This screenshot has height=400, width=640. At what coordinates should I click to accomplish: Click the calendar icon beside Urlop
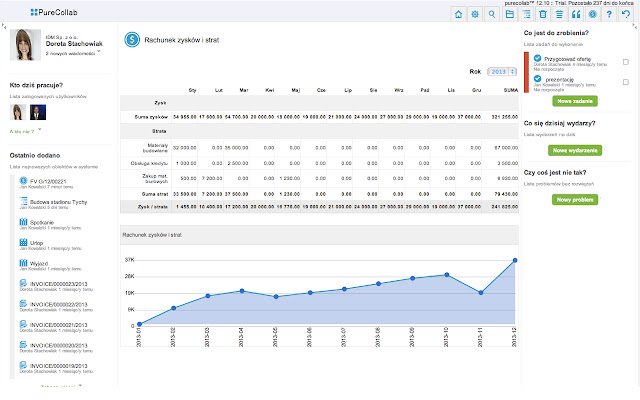pyautogui.click(x=23, y=242)
